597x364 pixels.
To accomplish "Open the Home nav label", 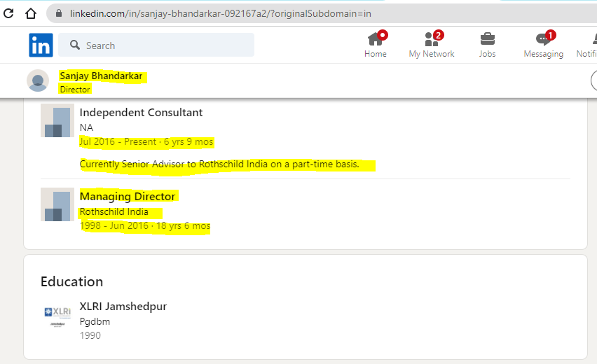I will (376, 54).
